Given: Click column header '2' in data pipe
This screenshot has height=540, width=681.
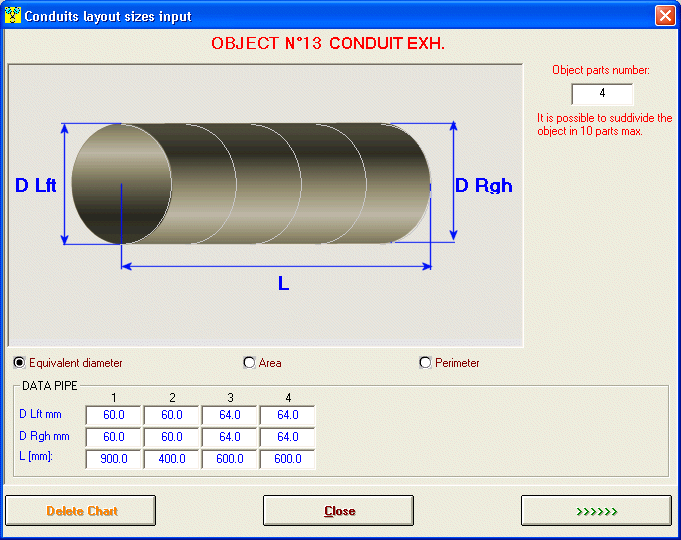Looking at the screenshot, I should (x=172, y=398).
